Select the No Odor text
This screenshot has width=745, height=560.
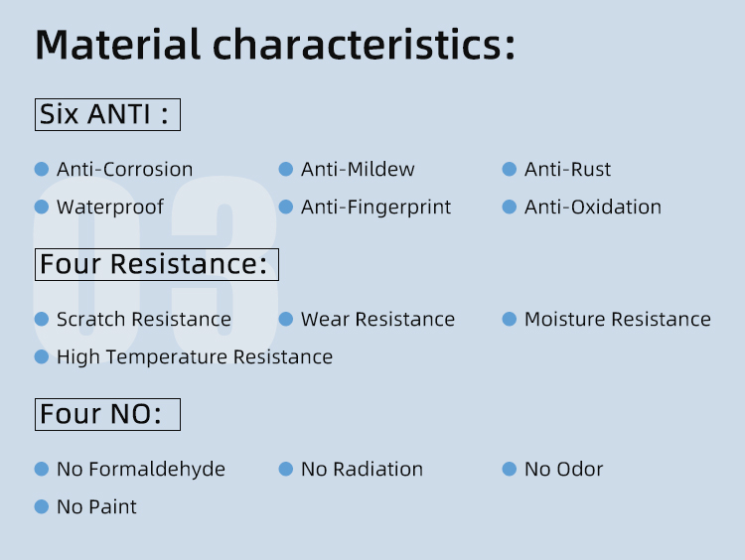click(x=564, y=470)
